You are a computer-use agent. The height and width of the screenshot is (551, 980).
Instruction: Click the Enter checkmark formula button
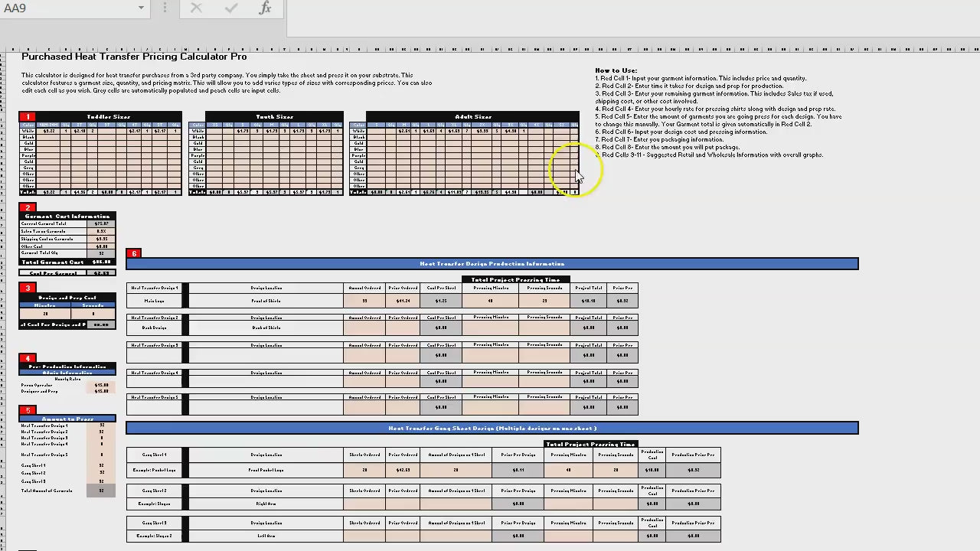pos(230,8)
